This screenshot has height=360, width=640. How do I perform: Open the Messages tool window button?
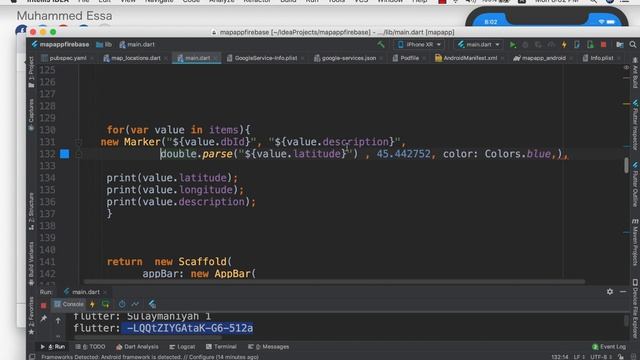[269, 347]
